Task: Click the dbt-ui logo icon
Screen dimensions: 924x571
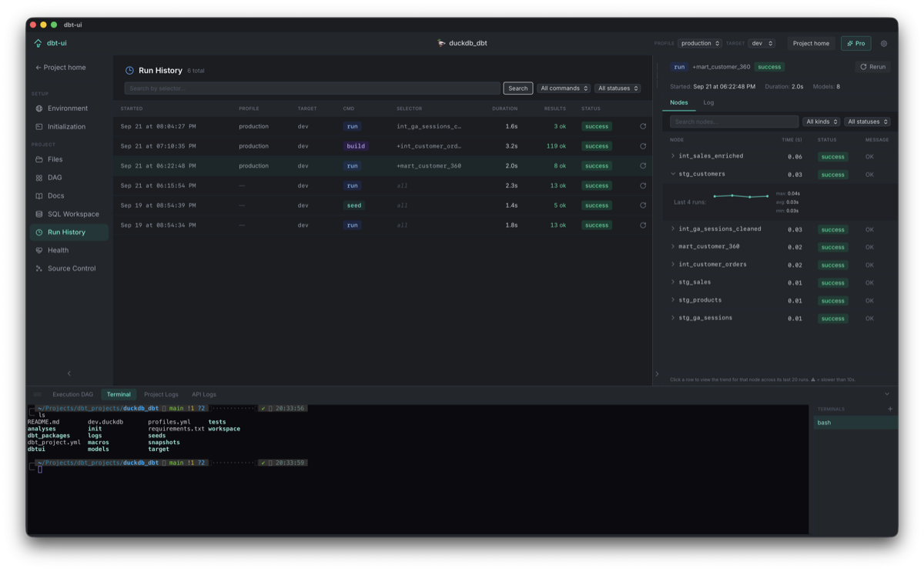Action: pyautogui.click(x=38, y=43)
